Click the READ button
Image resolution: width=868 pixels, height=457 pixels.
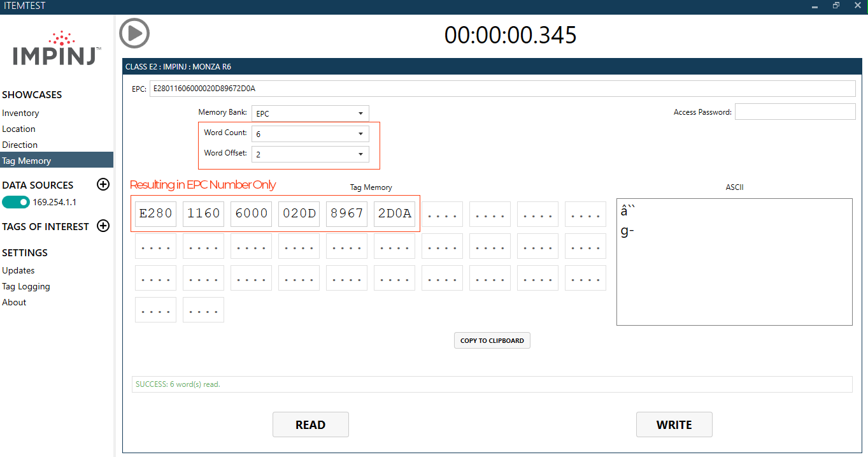tap(311, 424)
